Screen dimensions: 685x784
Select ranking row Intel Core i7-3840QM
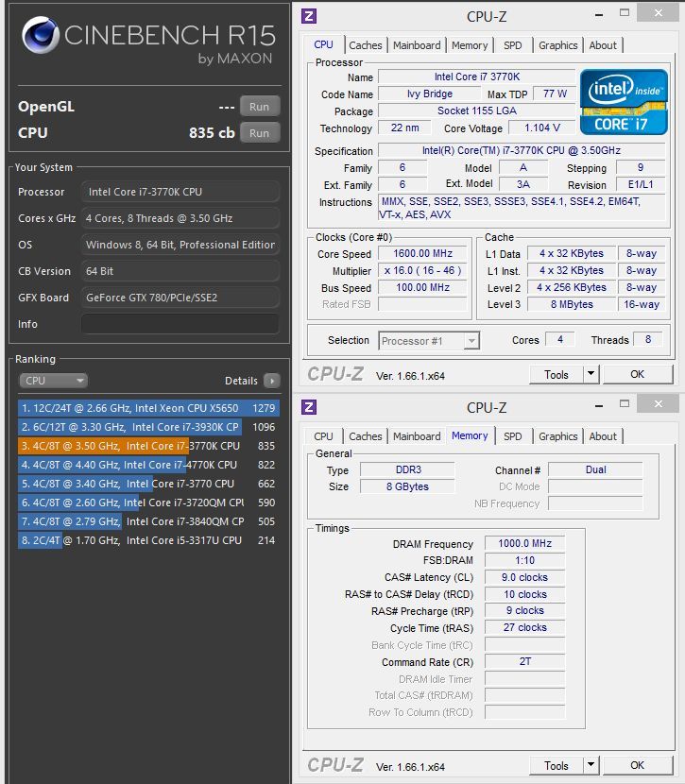(148, 521)
